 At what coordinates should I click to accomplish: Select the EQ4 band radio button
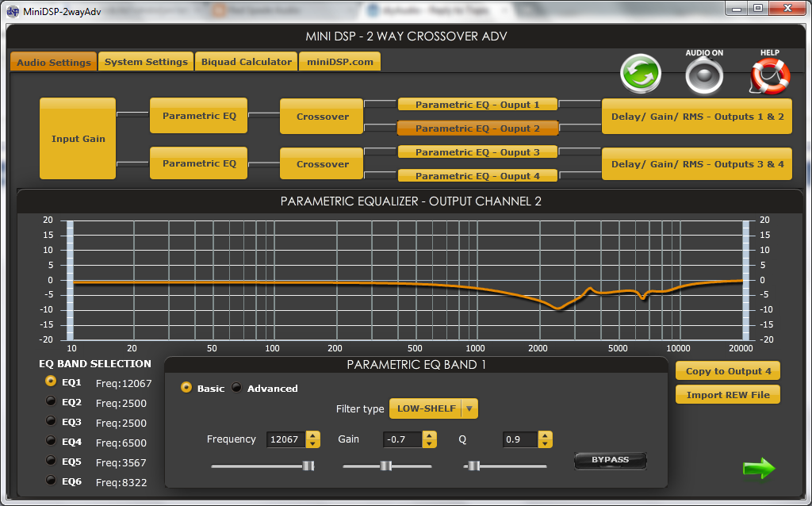(50, 440)
